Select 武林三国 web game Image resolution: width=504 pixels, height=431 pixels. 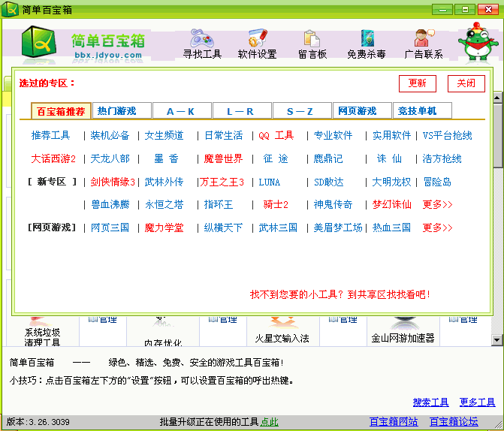pyautogui.click(x=278, y=228)
